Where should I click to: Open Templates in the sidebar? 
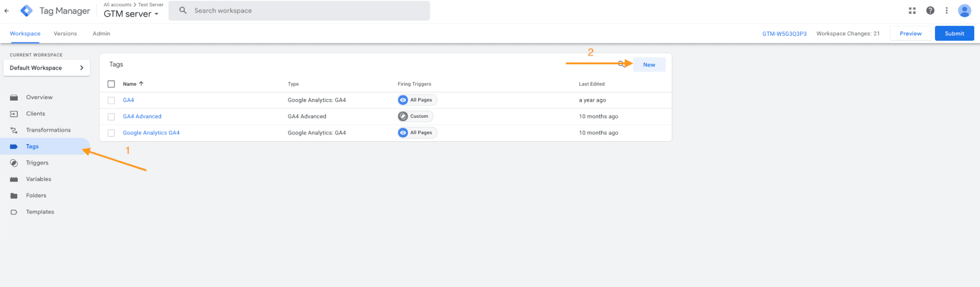(x=40, y=212)
